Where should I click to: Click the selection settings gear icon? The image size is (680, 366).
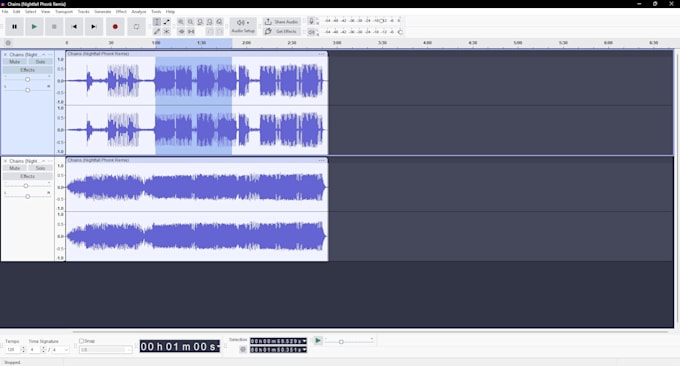[x=243, y=349]
